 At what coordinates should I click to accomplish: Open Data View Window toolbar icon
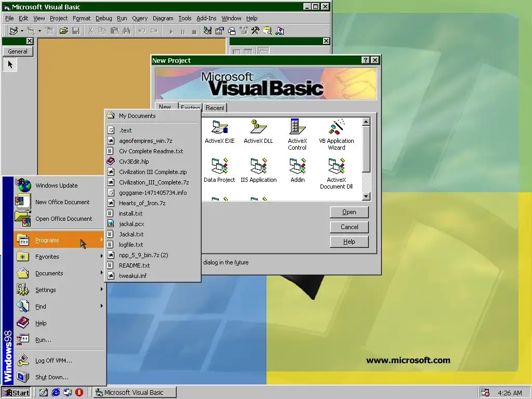268,31
